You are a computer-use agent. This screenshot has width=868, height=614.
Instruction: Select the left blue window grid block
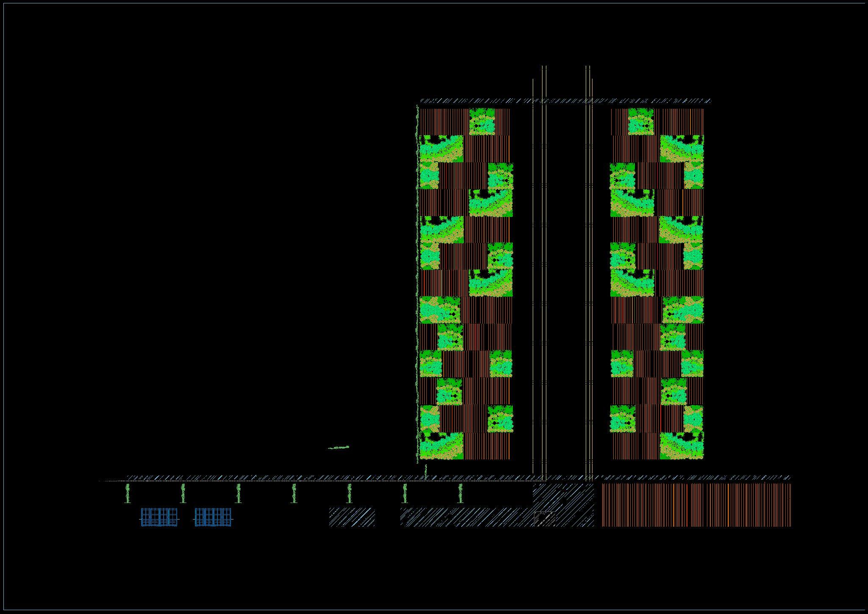159,517
